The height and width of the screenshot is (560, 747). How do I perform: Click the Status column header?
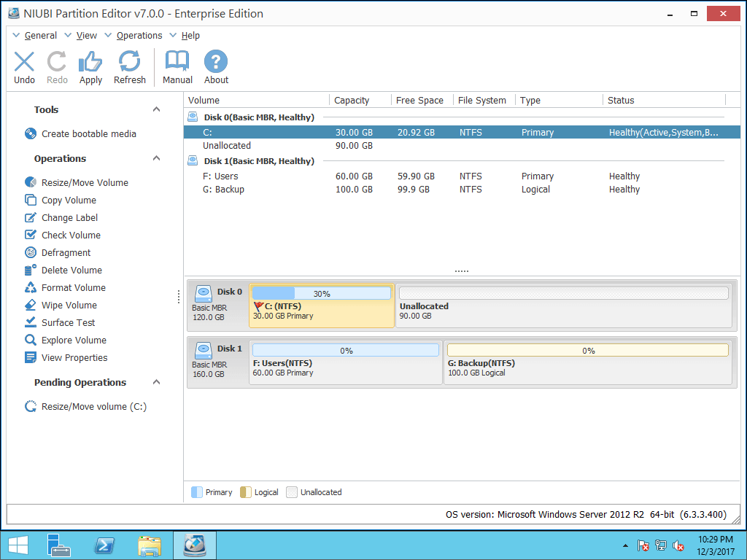point(664,100)
